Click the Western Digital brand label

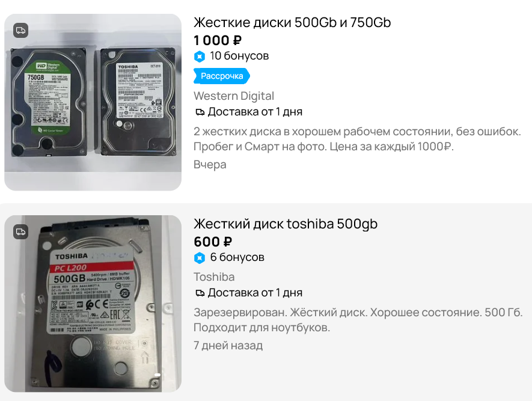click(234, 96)
